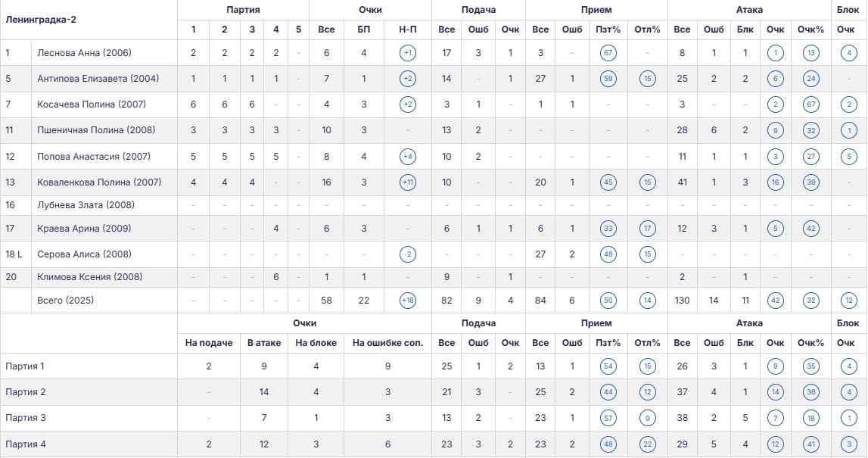This screenshot has height=458, width=868.
Task: Click the circled +18 badge in the Всего row
Action: pos(407,301)
